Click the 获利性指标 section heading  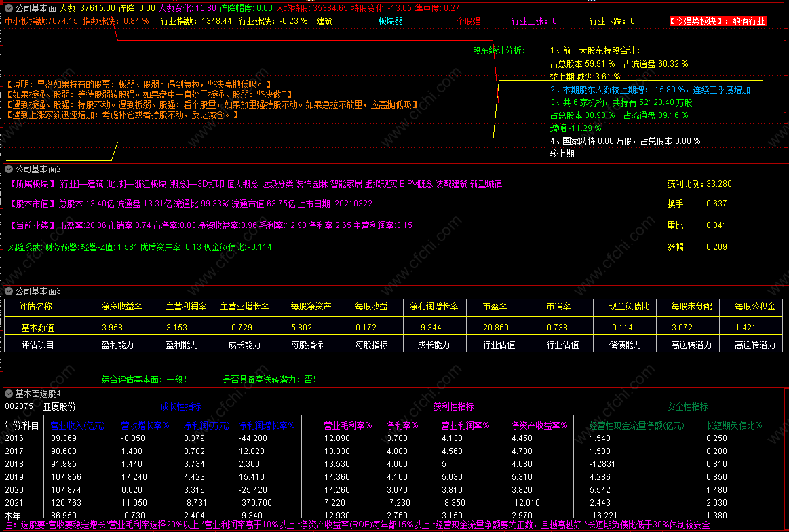[x=453, y=407]
